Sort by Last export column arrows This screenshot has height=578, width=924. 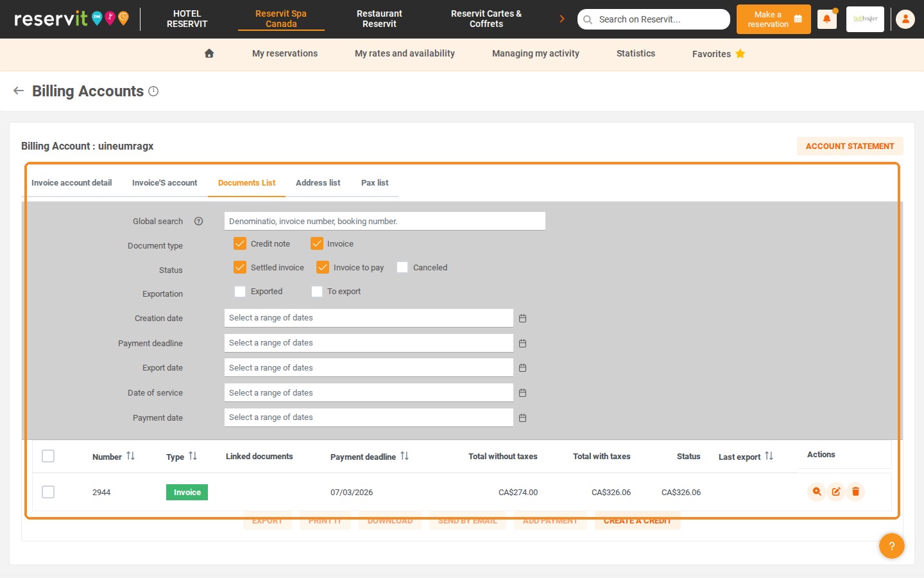click(x=769, y=456)
